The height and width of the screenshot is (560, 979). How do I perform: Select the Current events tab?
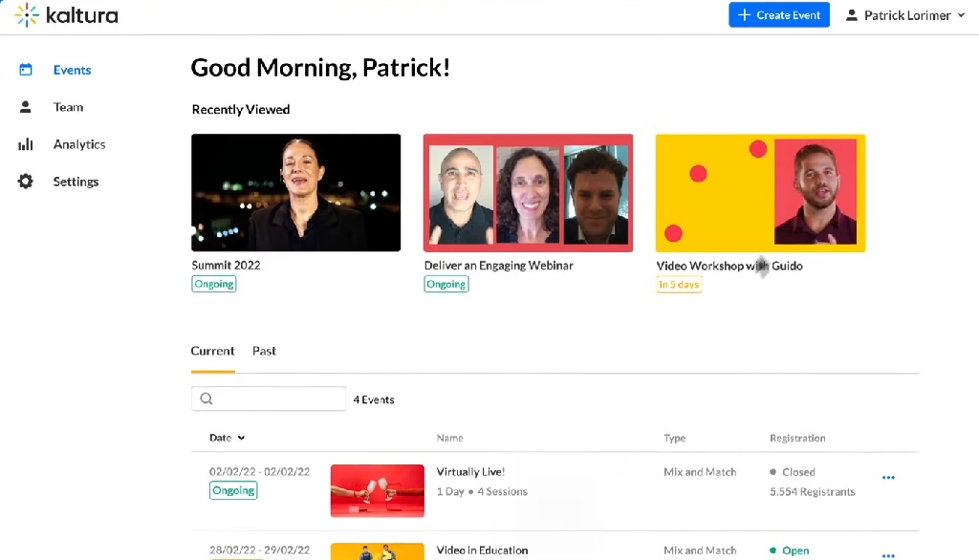pos(212,351)
